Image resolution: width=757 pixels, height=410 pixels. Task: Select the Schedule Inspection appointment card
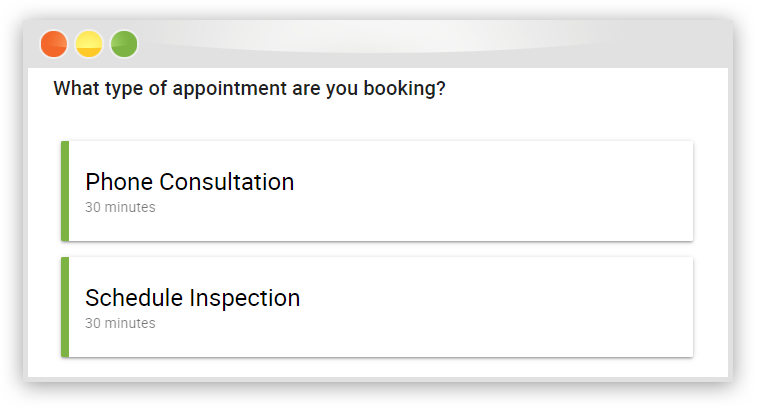[377, 307]
